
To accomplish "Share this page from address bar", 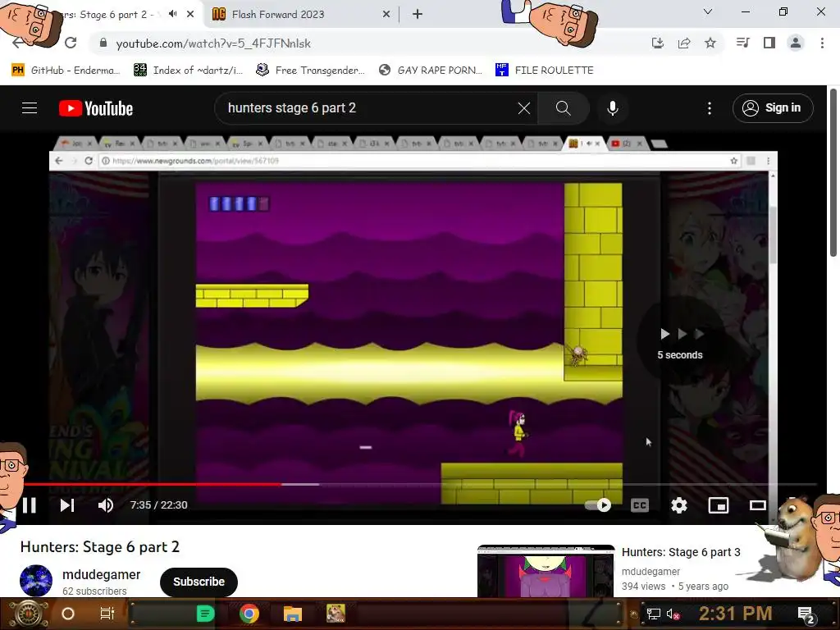I will pos(684,43).
